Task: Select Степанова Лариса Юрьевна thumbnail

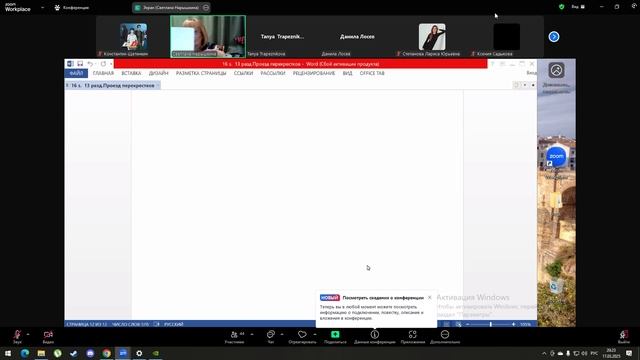Action: tap(432, 37)
